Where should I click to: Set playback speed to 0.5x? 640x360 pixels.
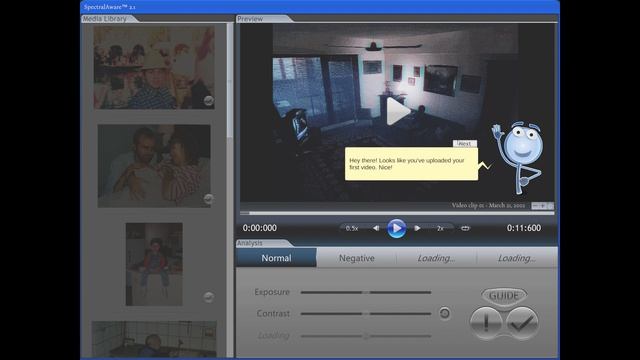pos(352,228)
